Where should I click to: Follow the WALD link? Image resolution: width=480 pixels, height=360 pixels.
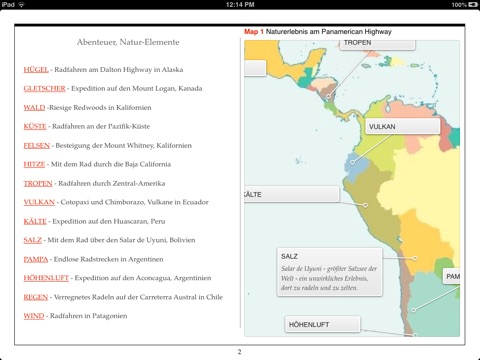tap(34, 107)
